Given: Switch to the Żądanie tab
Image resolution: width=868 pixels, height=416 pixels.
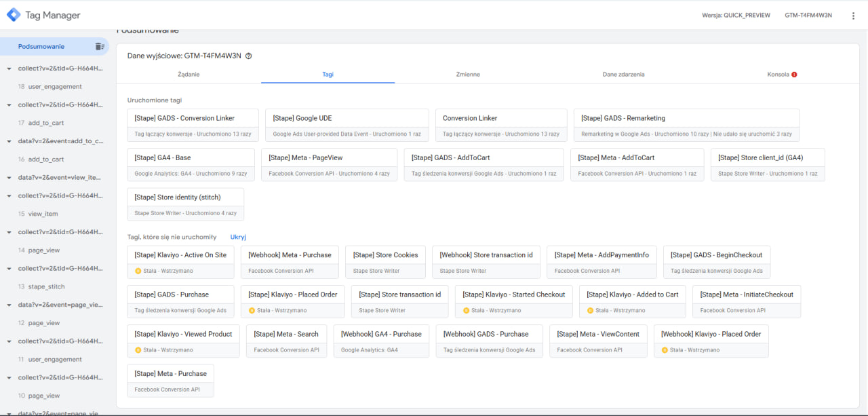Looking at the screenshot, I should [x=189, y=74].
